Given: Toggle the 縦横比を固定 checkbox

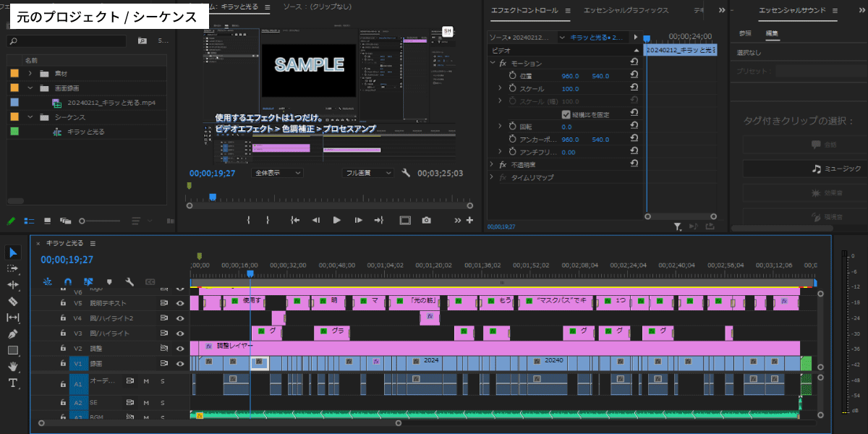Looking at the screenshot, I should (566, 114).
